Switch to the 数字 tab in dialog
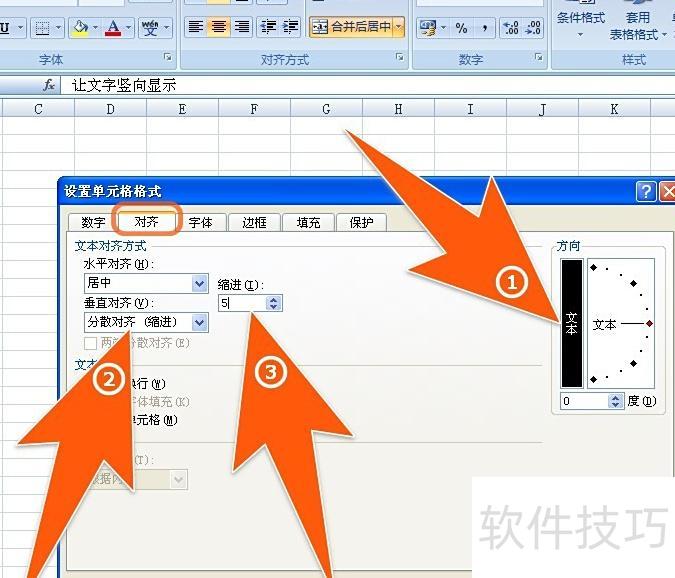 pos(93,223)
